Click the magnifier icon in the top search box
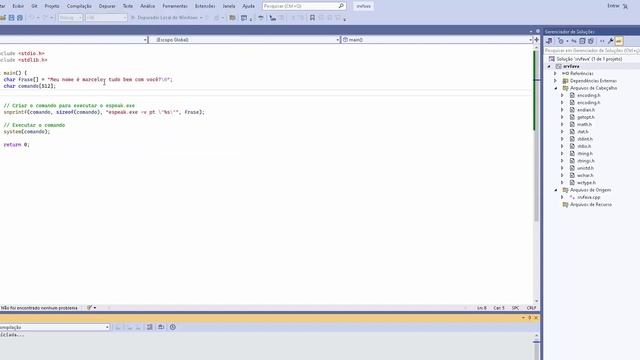The image size is (640, 360). click(x=341, y=6)
